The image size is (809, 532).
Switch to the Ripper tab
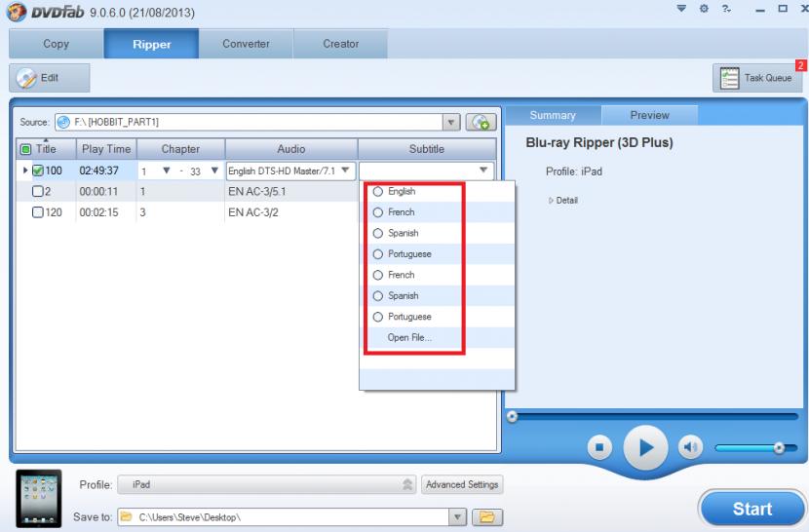click(151, 44)
